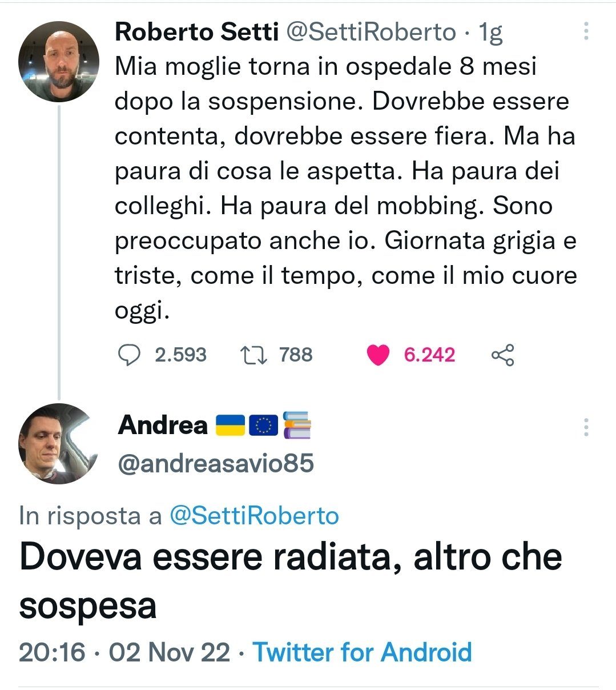Open Andrea's profile picture

point(59,444)
